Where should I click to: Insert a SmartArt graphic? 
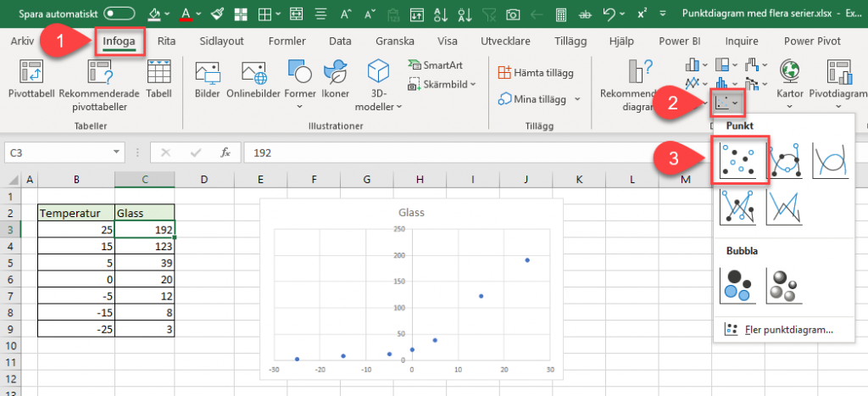435,64
